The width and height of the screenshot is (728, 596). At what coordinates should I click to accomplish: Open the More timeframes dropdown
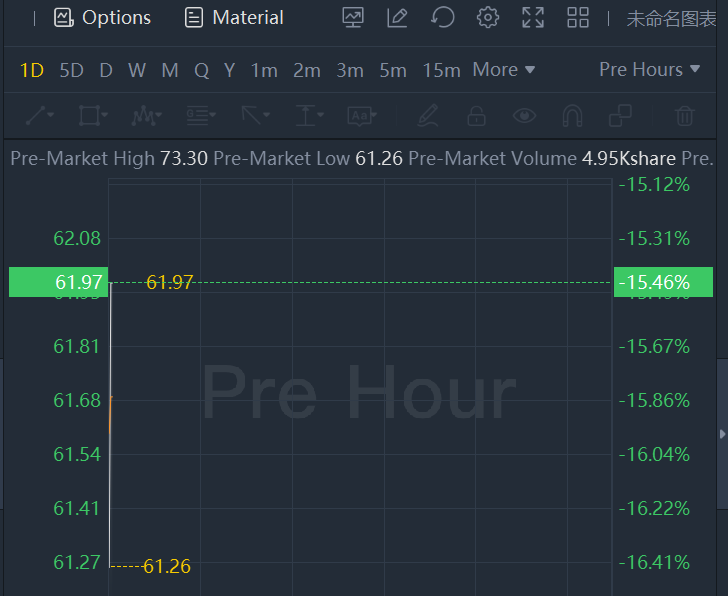coord(503,70)
